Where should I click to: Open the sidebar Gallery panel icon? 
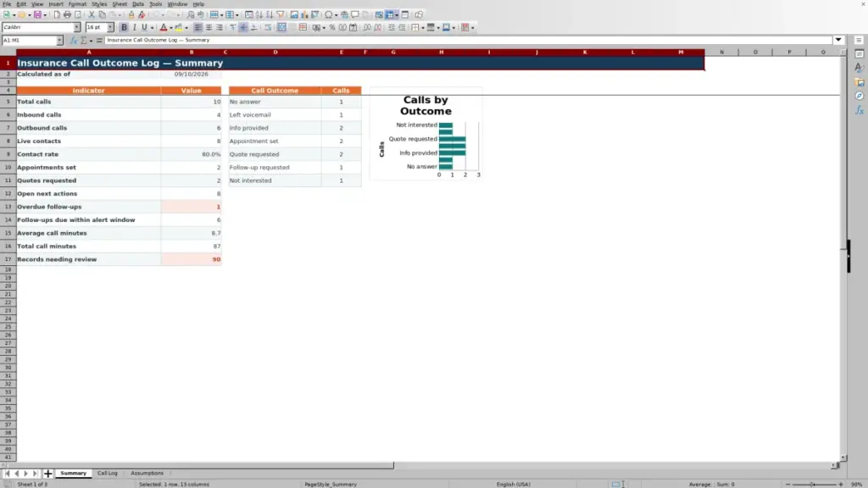[x=860, y=82]
